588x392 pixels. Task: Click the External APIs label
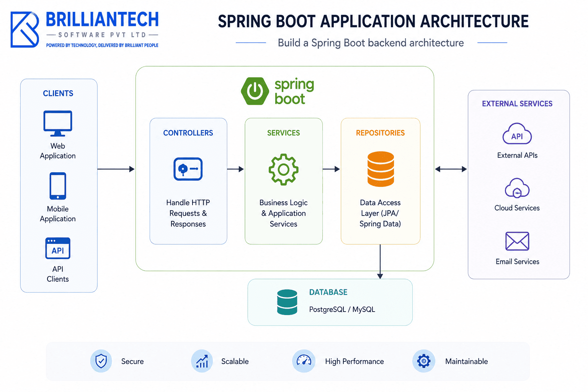coord(517,155)
